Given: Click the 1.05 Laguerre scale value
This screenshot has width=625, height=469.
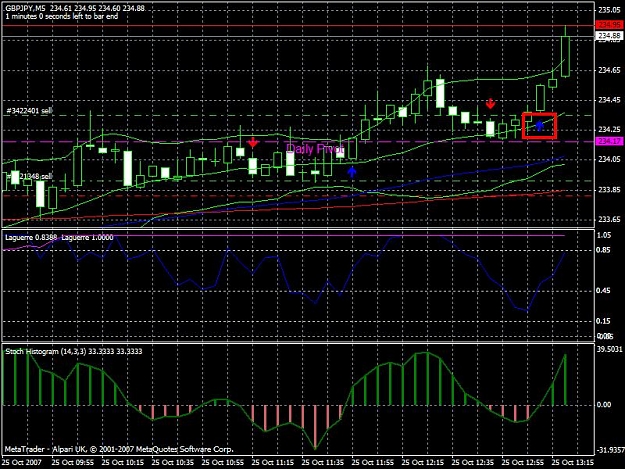Looking at the screenshot, I should (x=604, y=235).
